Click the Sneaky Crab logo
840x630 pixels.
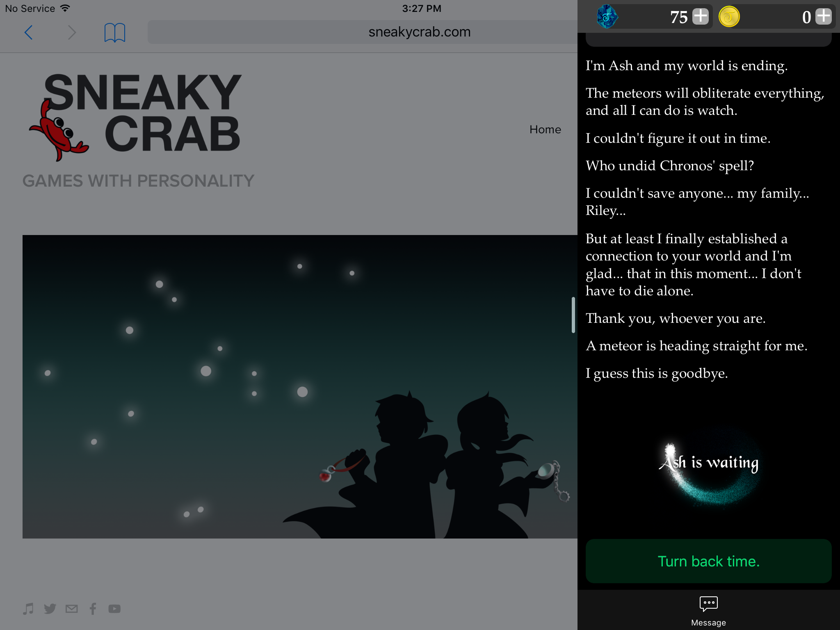click(135, 117)
